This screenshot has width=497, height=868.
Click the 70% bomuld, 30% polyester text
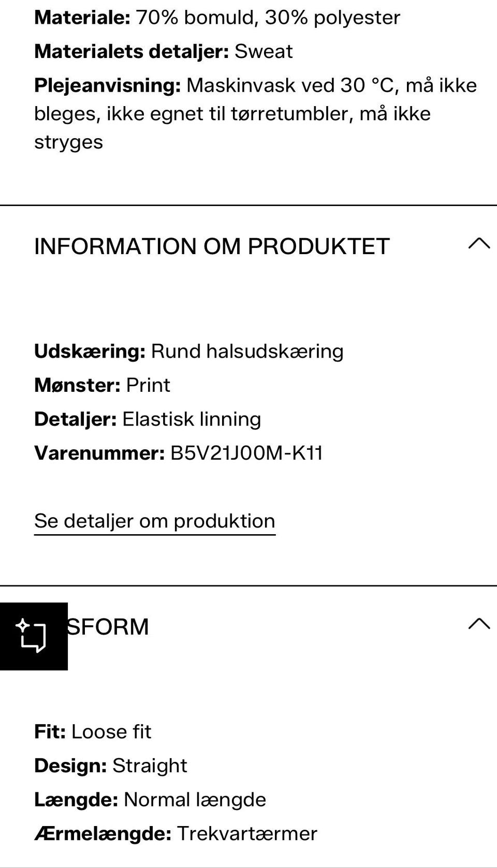268,18
